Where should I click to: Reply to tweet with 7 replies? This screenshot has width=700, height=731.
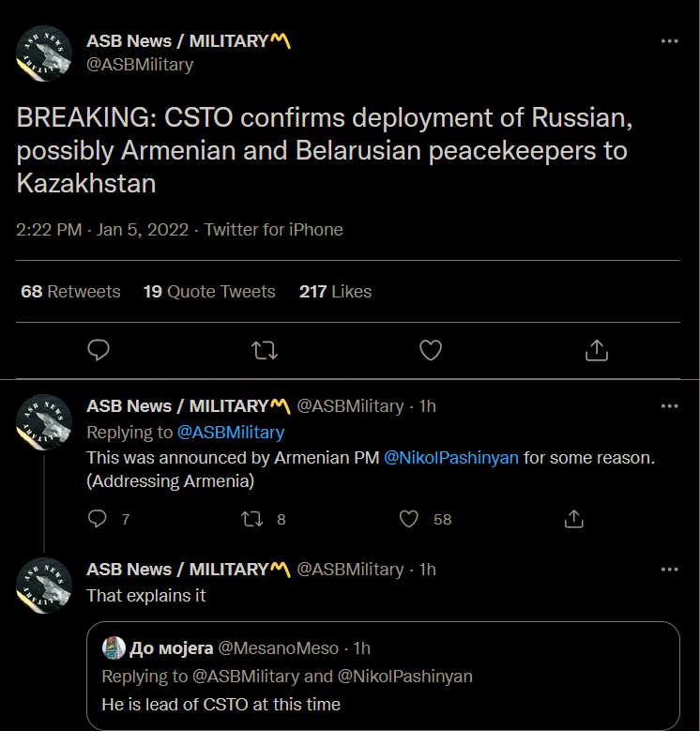(98, 519)
